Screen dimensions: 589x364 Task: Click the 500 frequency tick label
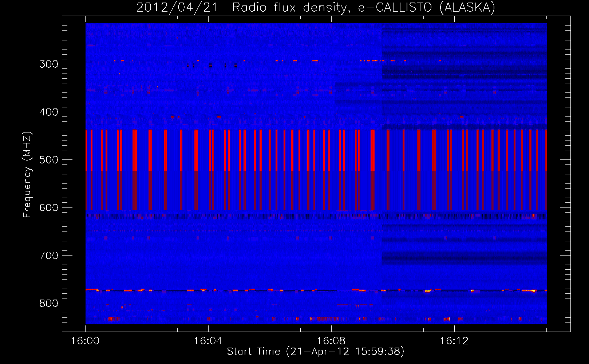coord(49,160)
